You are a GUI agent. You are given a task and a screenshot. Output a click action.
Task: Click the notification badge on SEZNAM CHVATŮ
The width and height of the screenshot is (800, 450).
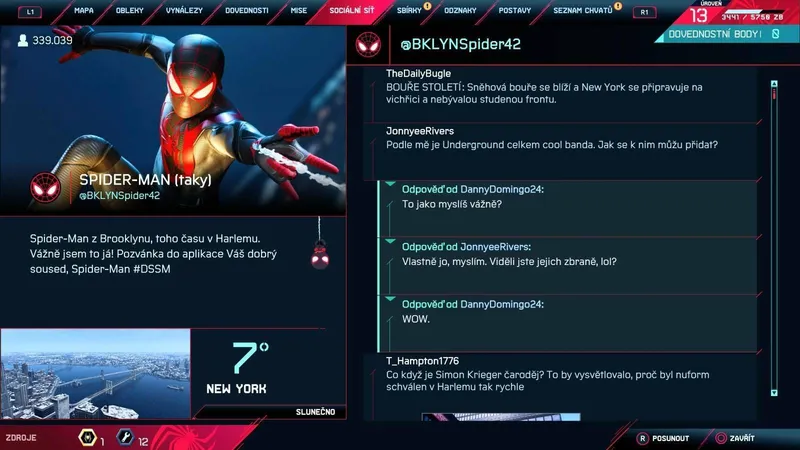(618, 6)
